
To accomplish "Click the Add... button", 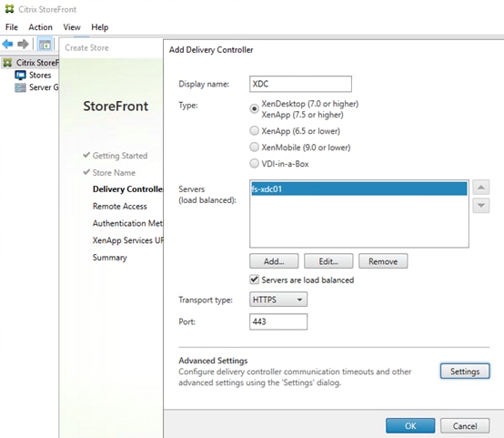I will point(274,261).
